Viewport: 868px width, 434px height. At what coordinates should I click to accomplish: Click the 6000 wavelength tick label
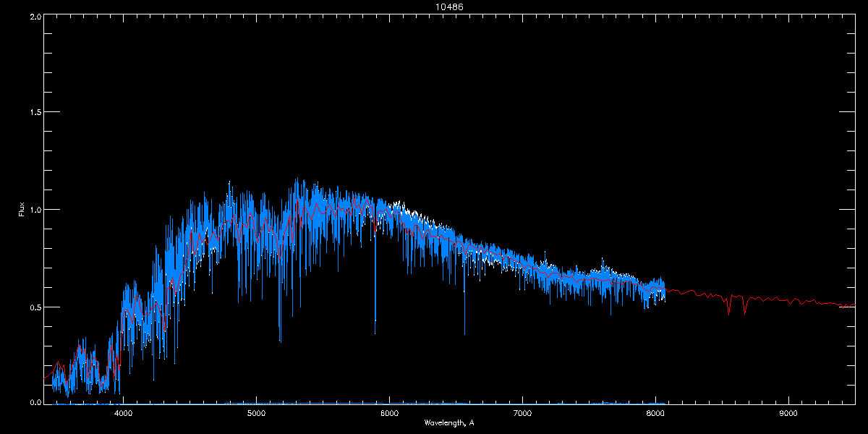[x=389, y=414]
